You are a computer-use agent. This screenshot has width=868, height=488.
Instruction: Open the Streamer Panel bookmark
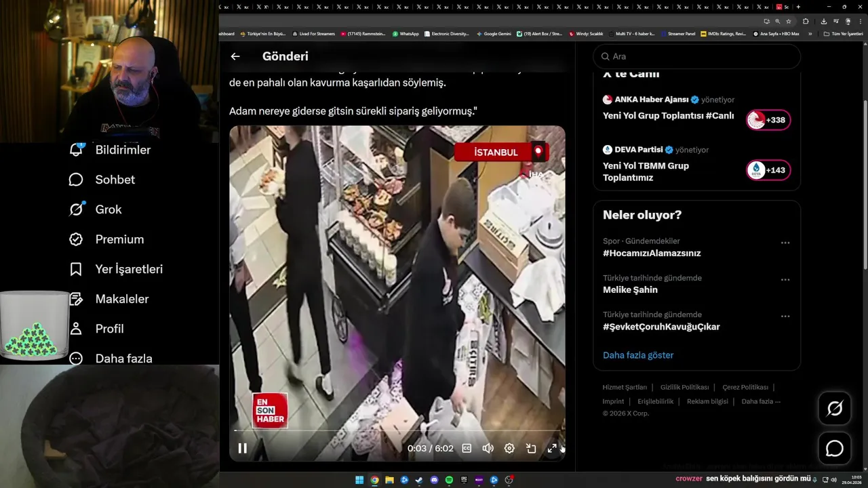[x=678, y=33]
